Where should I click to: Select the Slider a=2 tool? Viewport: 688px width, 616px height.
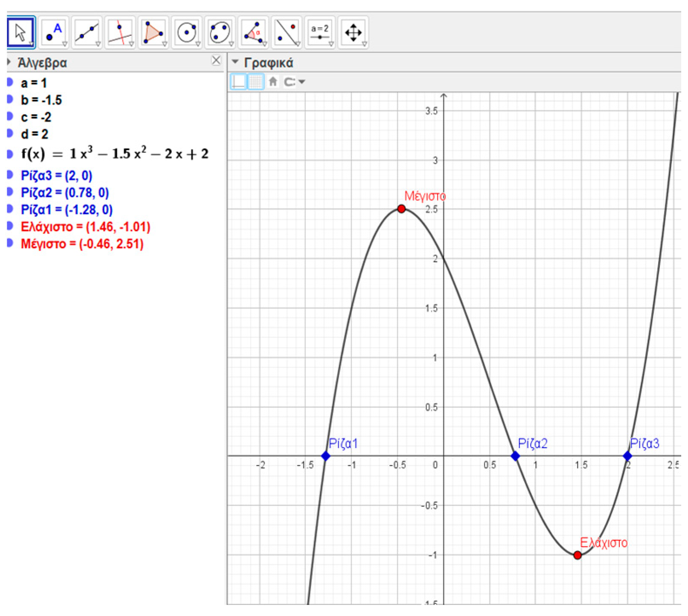[x=319, y=32]
